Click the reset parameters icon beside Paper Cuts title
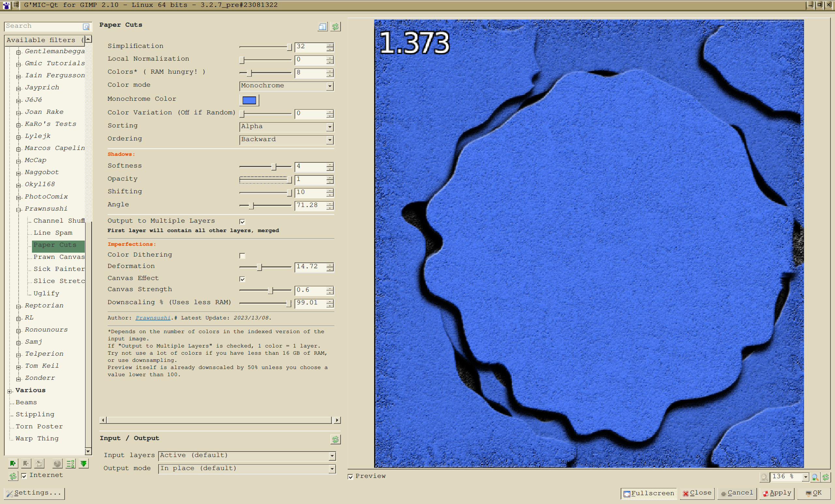 pyautogui.click(x=335, y=27)
